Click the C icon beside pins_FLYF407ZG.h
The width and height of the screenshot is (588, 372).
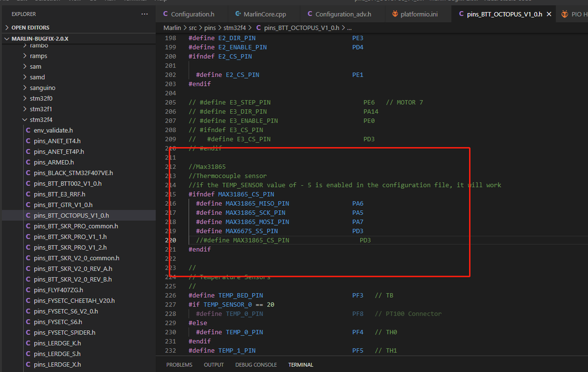28,290
